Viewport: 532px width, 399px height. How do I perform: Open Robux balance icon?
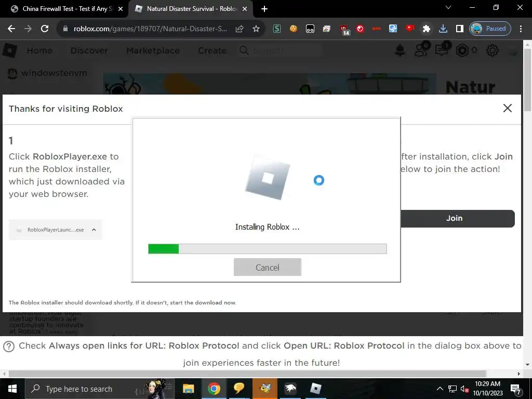click(462, 50)
